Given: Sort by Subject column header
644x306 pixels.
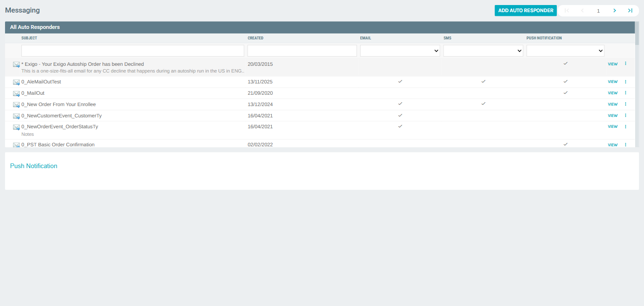Looking at the screenshot, I should (29, 38).
